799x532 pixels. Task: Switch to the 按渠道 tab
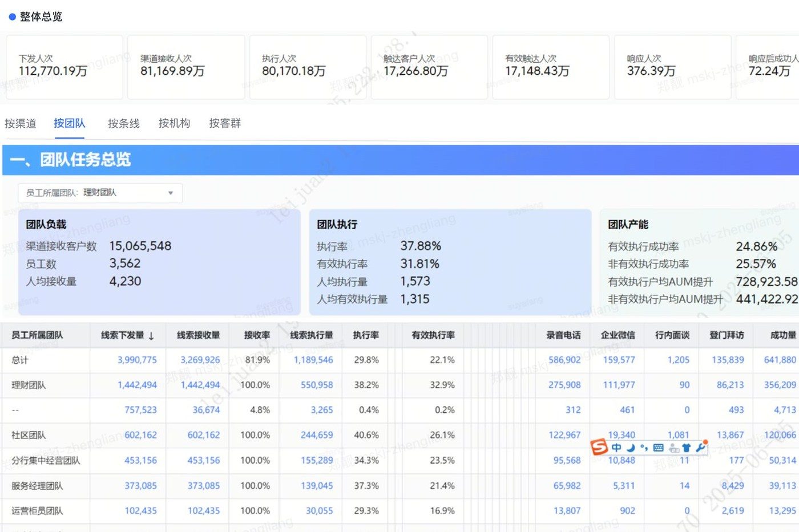pos(21,123)
